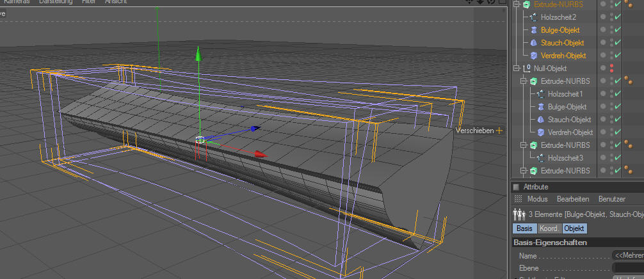Click the center handle of the move gizmo
Screen dimensions: 644x279
coord(200,140)
